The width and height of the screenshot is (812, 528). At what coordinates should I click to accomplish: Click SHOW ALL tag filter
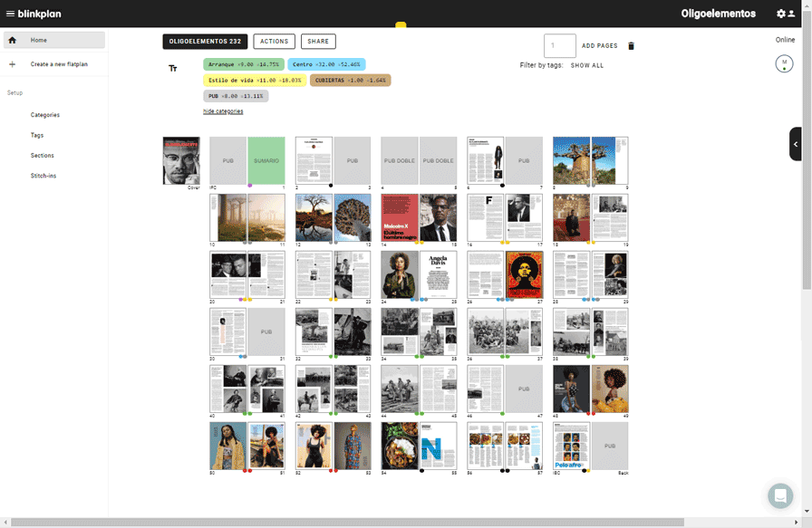586,66
